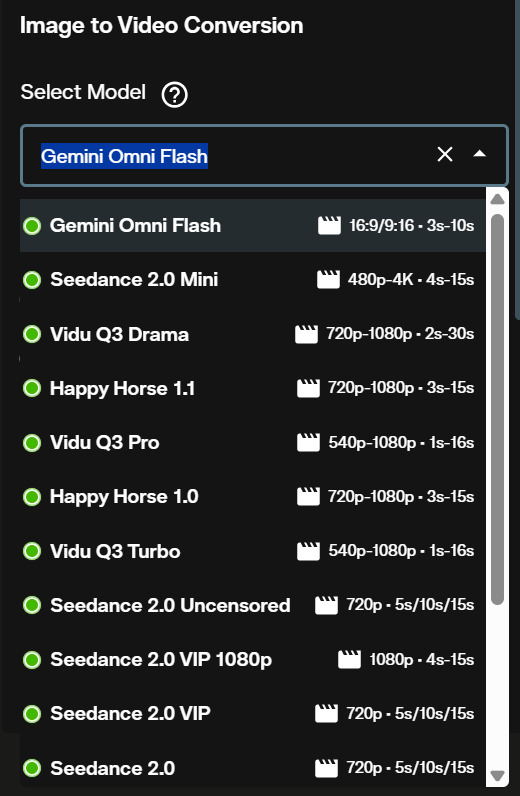
Task: Click clapperboard icon in Vidu Q3 Turbo row
Action: (308, 551)
